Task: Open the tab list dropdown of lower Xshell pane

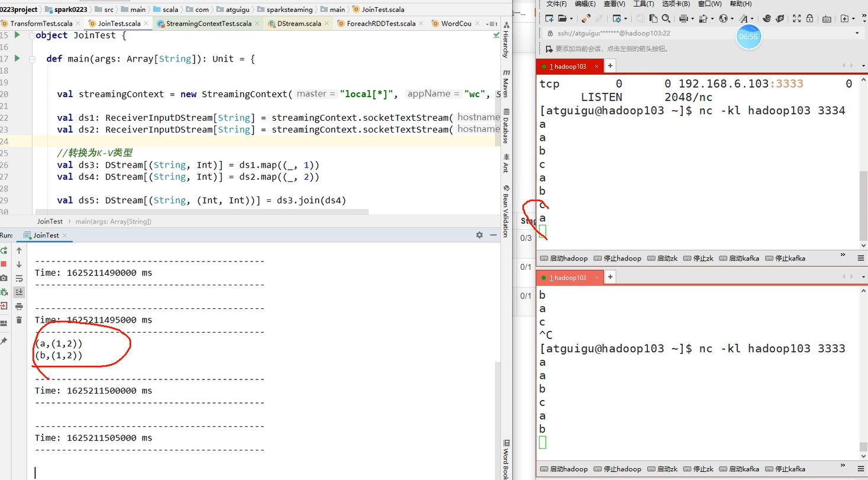Action: [863, 277]
